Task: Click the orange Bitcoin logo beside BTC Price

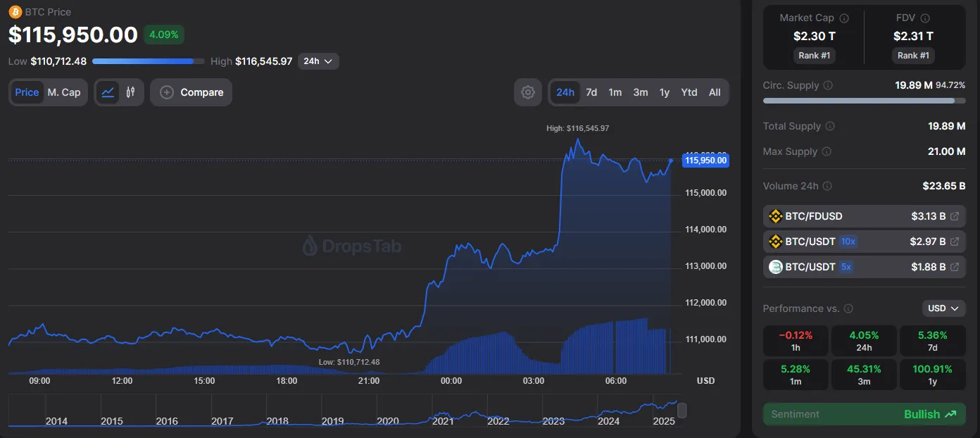Action: point(15,12)
